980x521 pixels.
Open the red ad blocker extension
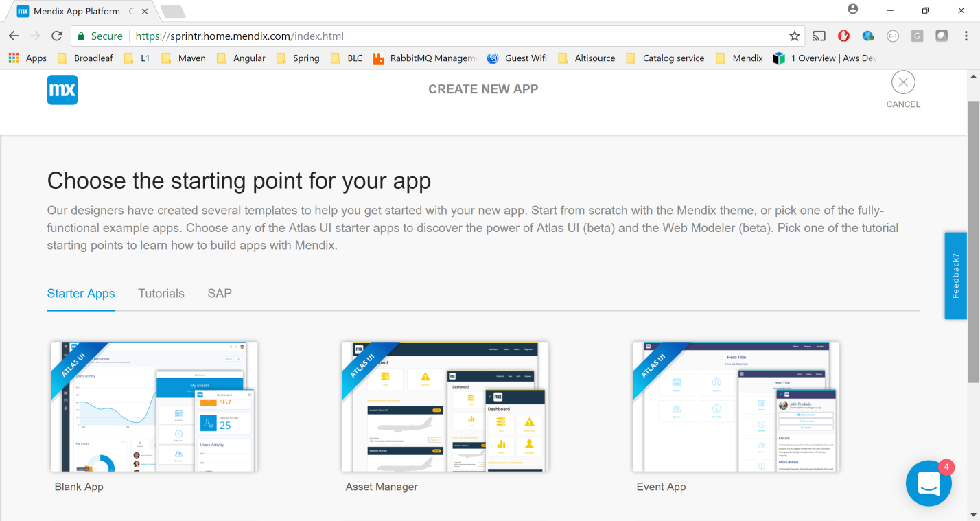pos(843,36)
